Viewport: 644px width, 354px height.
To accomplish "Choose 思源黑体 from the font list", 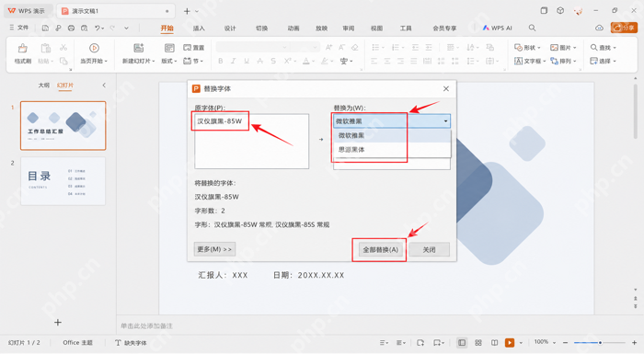I will coord(392,150).
